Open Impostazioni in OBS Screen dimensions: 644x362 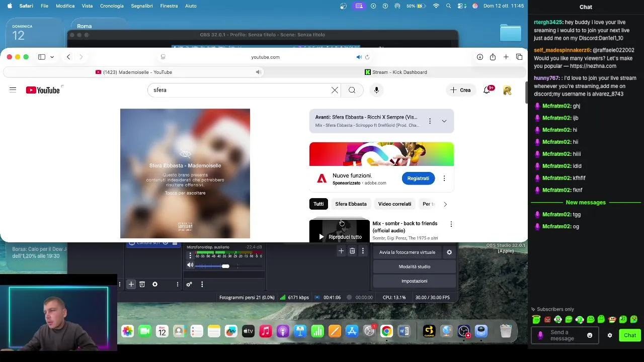[x=415, y=281]
